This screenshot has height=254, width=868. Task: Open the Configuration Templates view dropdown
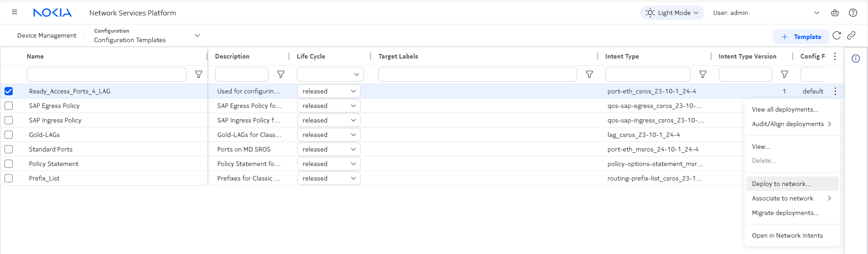[197, 35]
